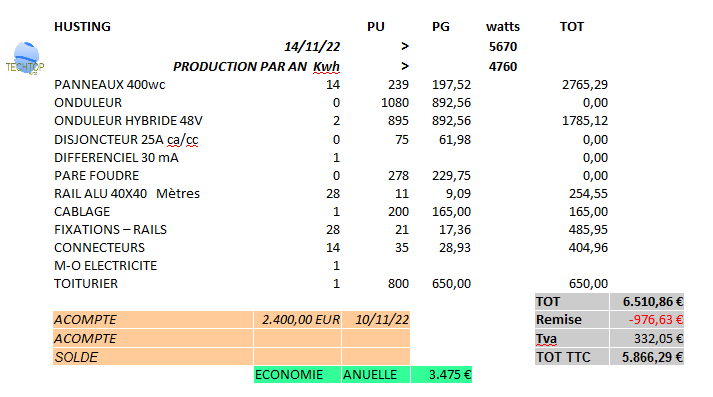Screen dimensions: 713x397
Task: Click the empty second ACOMPTE amount cell
Action: point(297,338)
